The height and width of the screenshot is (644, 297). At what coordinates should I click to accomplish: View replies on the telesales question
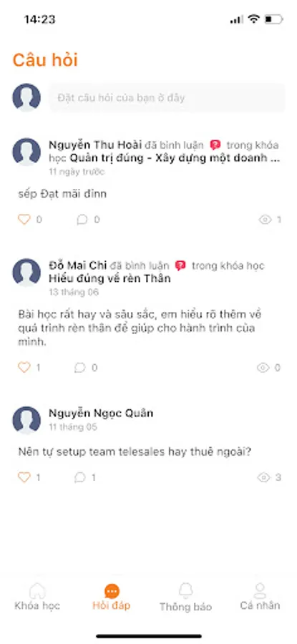(79, 477)
